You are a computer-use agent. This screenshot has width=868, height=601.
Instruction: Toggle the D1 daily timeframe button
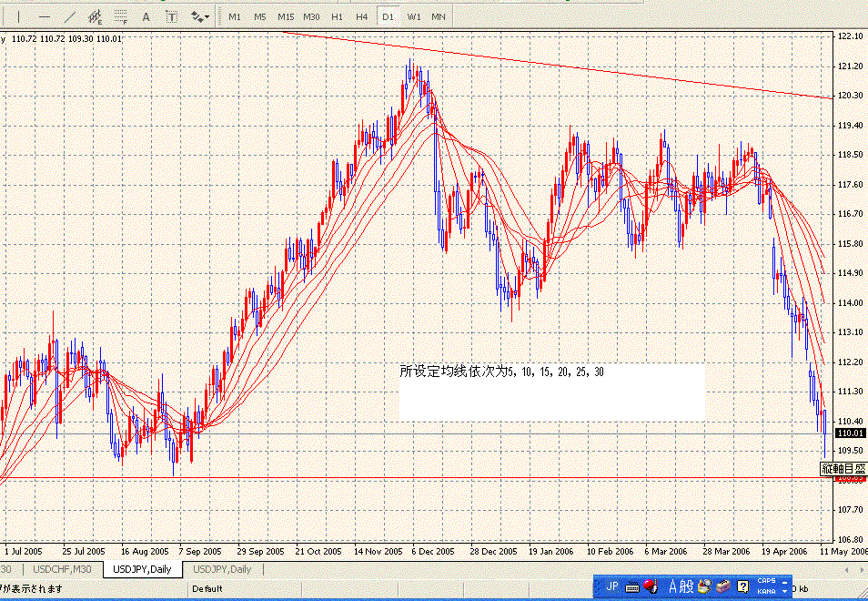point(388,16)
